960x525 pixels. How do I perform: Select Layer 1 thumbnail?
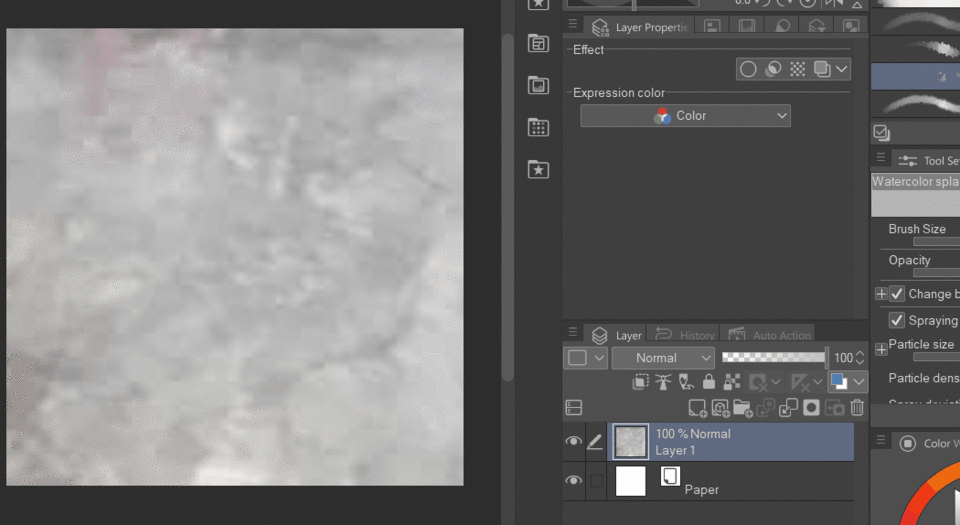[x=631, y=442]
